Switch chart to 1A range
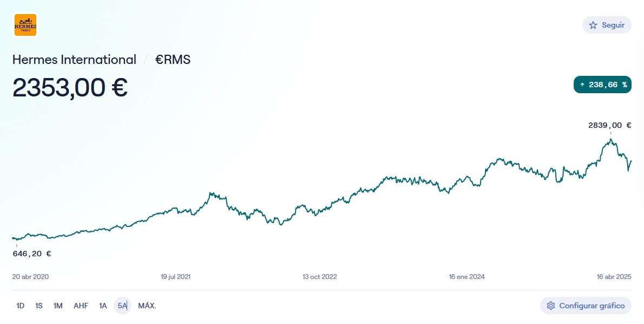The image size is (644, 324). click(x=103, y=306)
